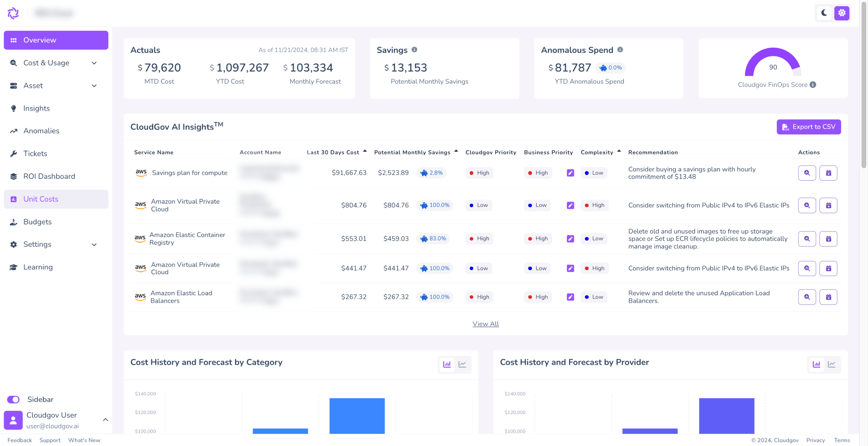868x446 pixels.
Task: Toggle the Sidebar switch off
Action: (14, 399)
